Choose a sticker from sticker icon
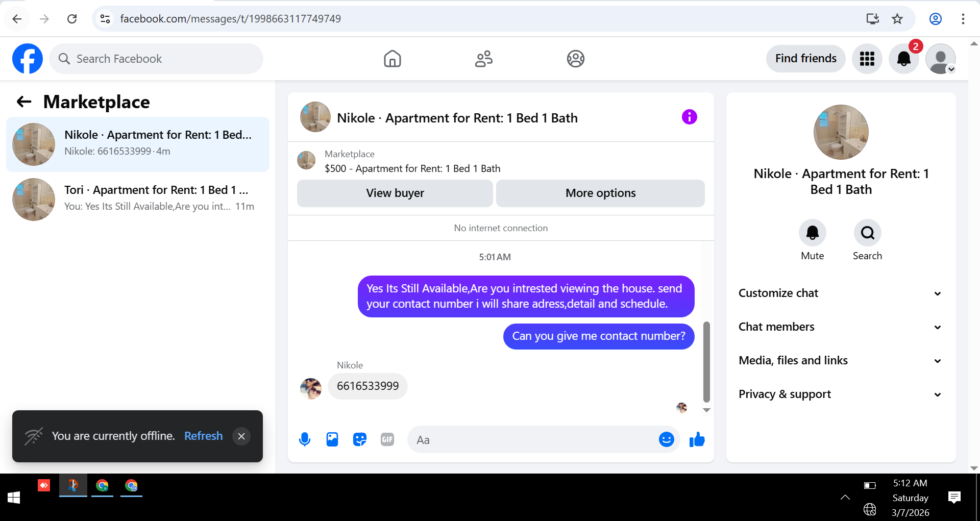Image resolution: width=980 pixels, height=521 pixels. pos(360,439)
